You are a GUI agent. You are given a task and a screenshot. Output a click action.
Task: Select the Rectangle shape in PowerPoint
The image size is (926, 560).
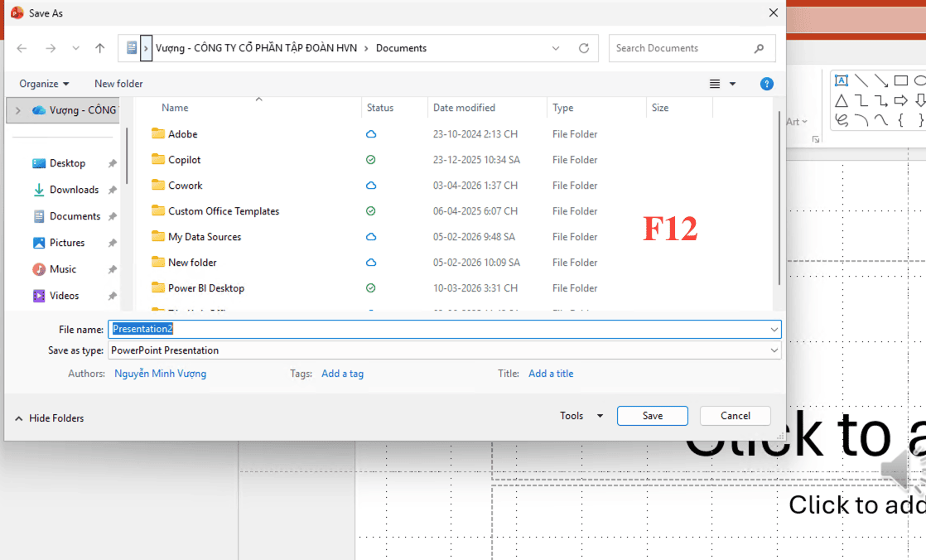(900, 80)
